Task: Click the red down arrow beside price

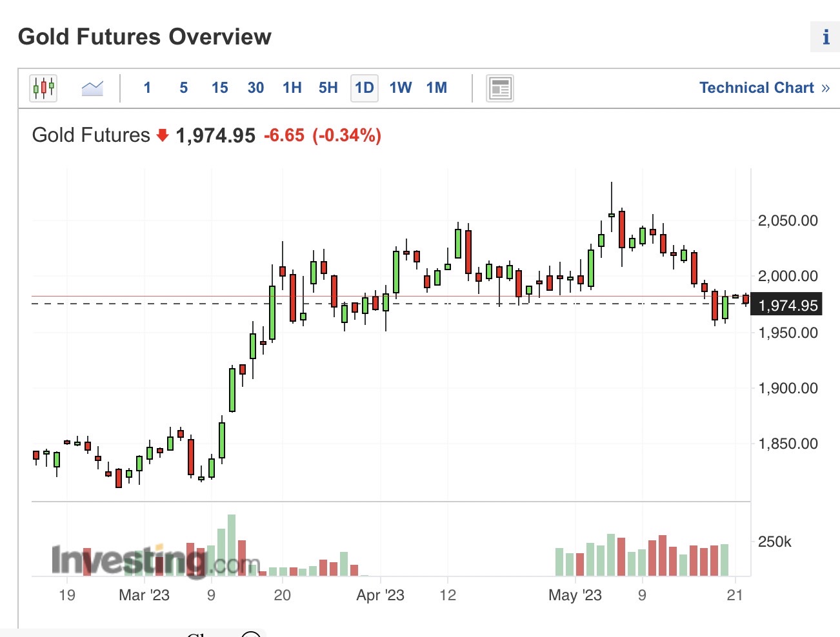Action: (163, 135)
